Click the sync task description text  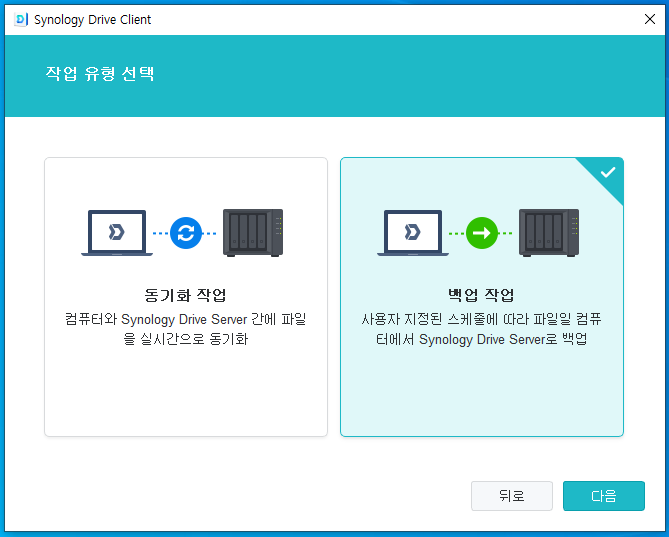pyautogui.click(x=186, y=329)
